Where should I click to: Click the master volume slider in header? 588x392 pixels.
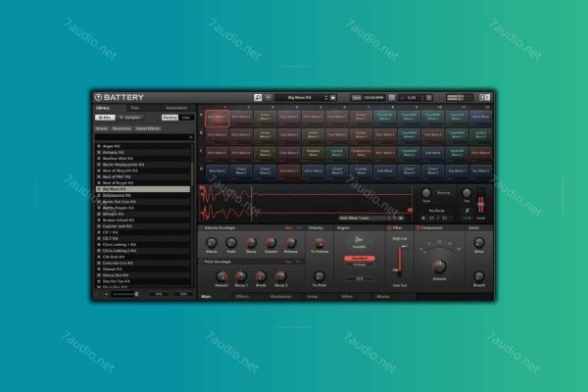tap(460, 98)
